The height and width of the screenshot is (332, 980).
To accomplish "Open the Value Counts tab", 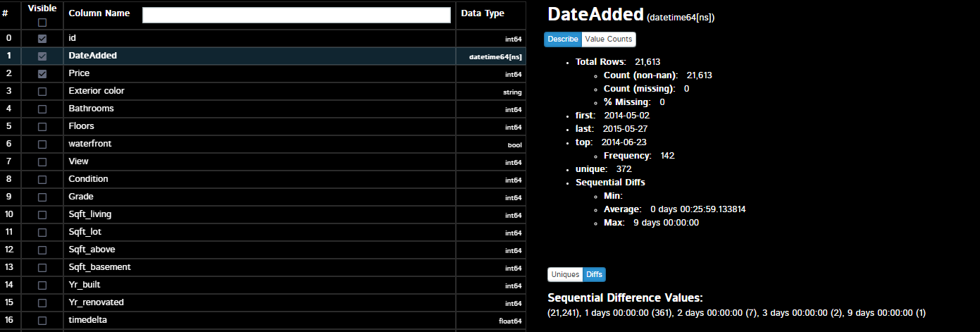I will (x=609, y=39).
